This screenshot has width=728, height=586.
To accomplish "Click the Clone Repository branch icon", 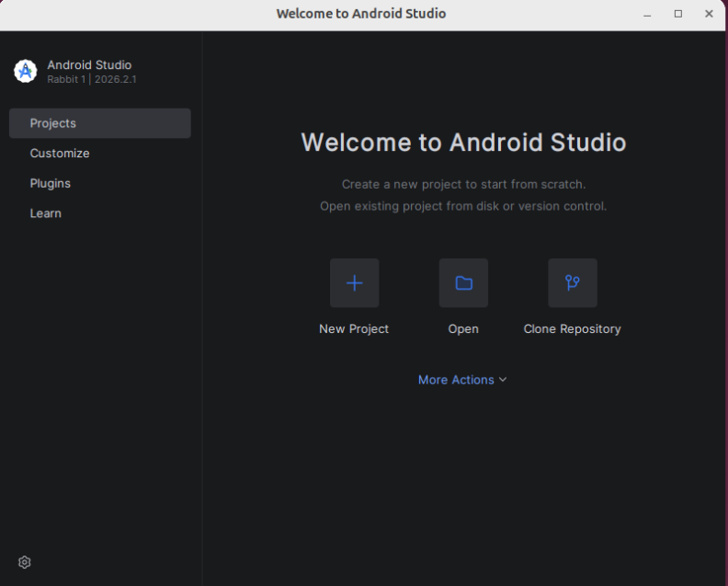I will click(x=573, y=282).
